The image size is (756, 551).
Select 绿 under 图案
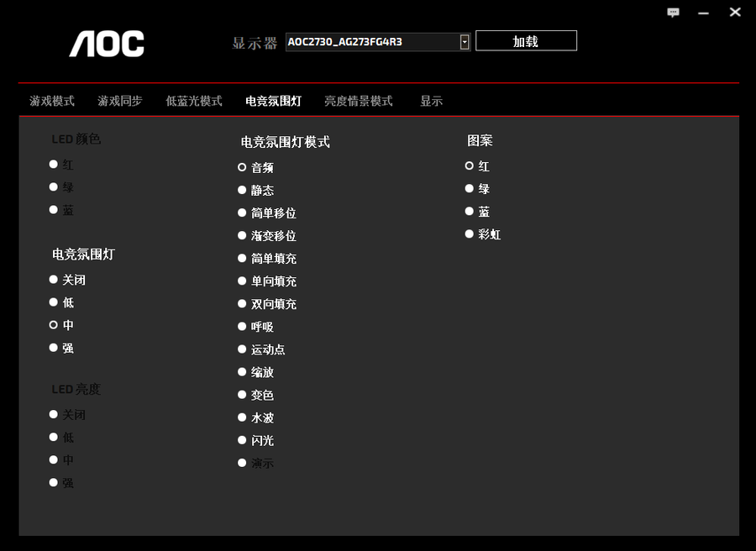(469, 188)
